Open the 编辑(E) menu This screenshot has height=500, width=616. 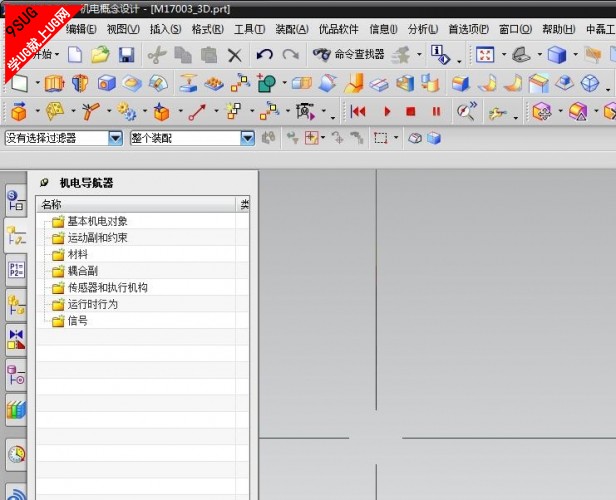81,29
